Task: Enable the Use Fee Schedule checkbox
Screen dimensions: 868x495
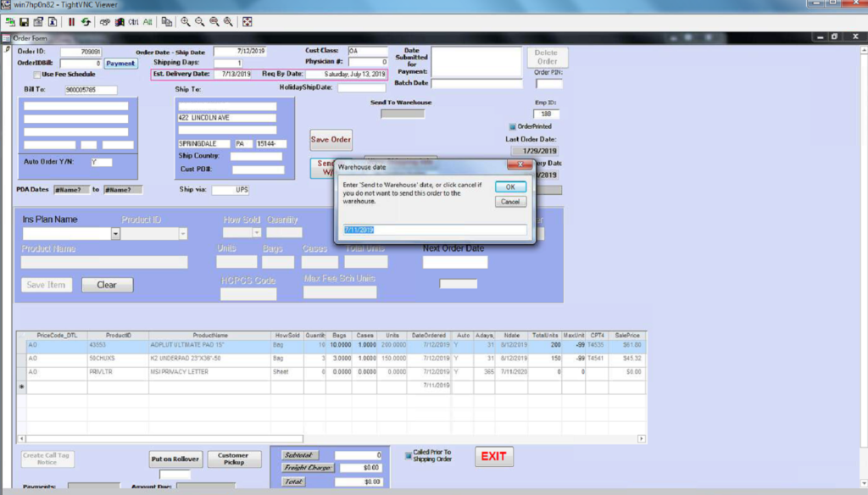Action: pos(36,75)
